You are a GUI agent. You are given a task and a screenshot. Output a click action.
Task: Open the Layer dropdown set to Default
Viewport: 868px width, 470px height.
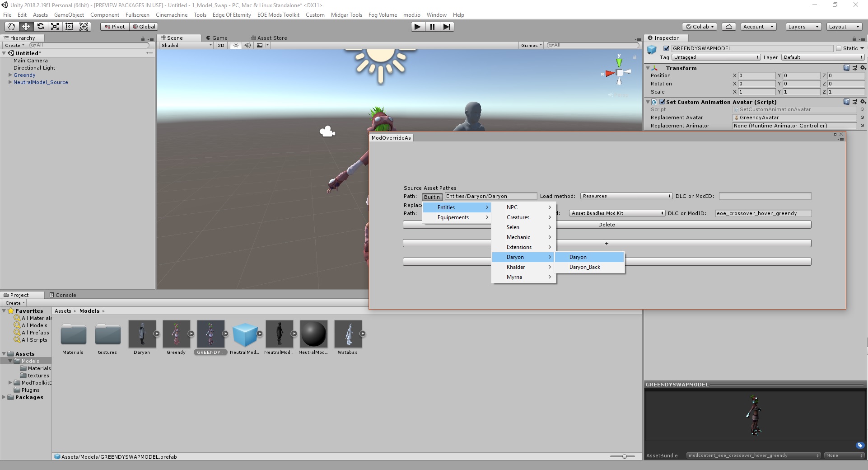[x=823, y=57]
